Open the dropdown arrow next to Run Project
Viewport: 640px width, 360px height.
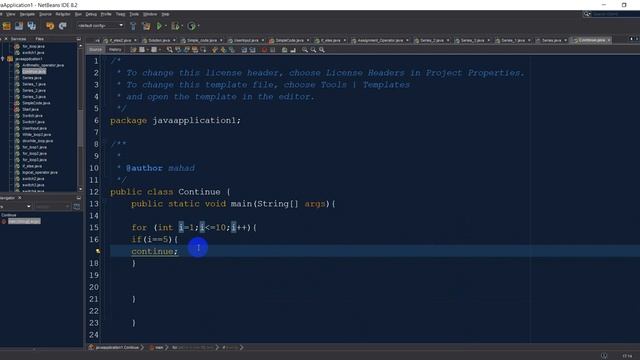pyautogui.click(x=166, y=26)
